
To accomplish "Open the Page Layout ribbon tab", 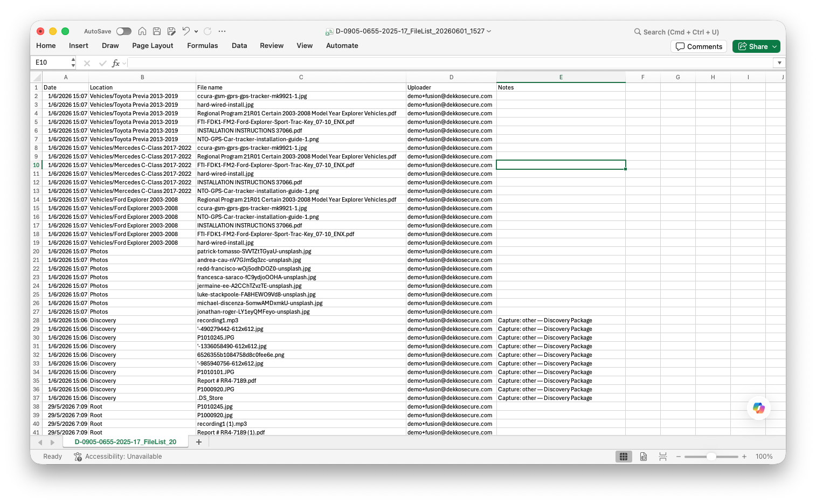I will click(x=153, y=46).
